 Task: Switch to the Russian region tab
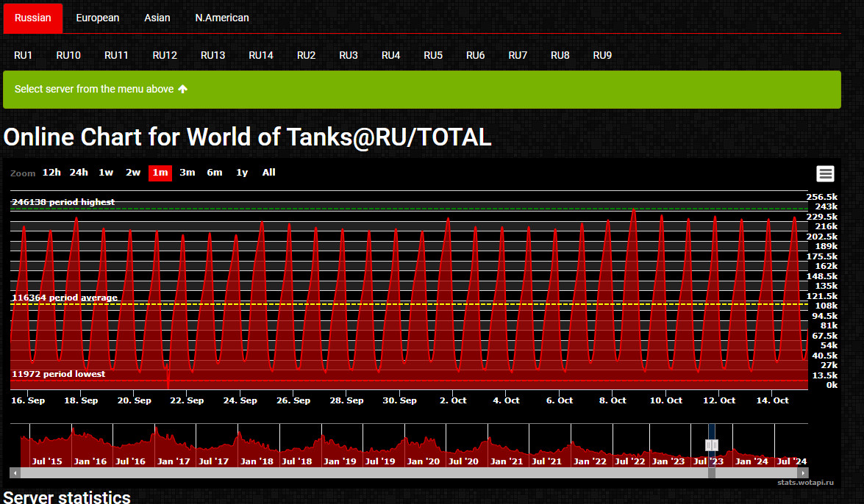point(33,18)
